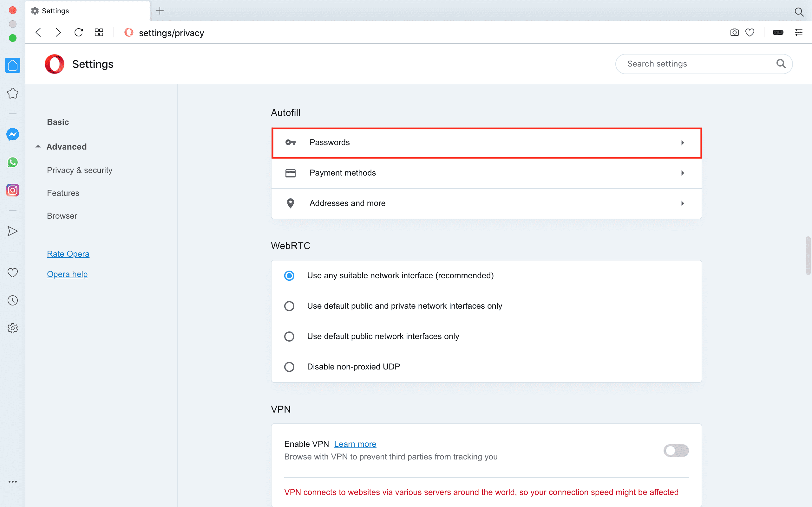This screenshot has height=507, width=812.
Task: Select default public network interfaces only
Action: tap(289, 336)
